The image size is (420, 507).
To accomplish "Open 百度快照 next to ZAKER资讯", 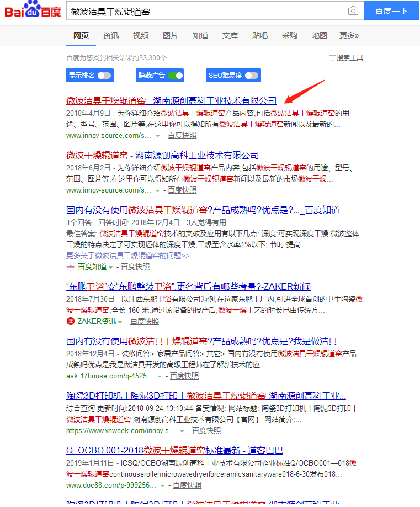I will pos(144,322).
